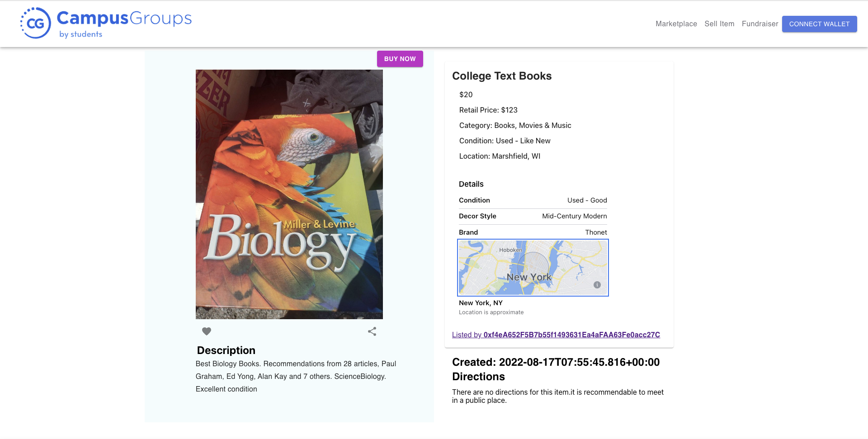Click the Description heading
Screen dimensions: 868x439
(x=226, y=350)
